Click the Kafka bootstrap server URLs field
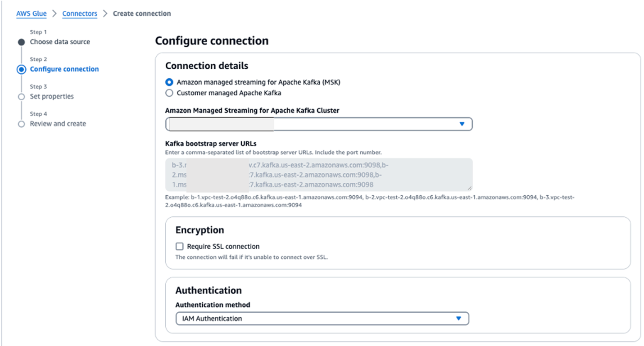Viewport: 644px width, 346px height. (318, 175)
